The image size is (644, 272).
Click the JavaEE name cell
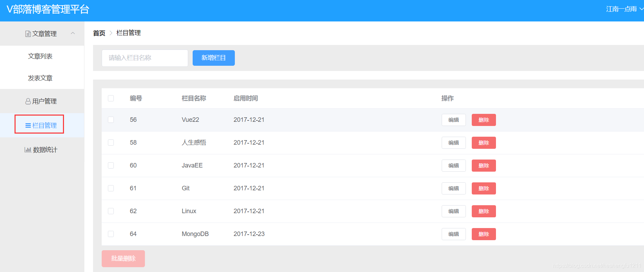[192, 165]
